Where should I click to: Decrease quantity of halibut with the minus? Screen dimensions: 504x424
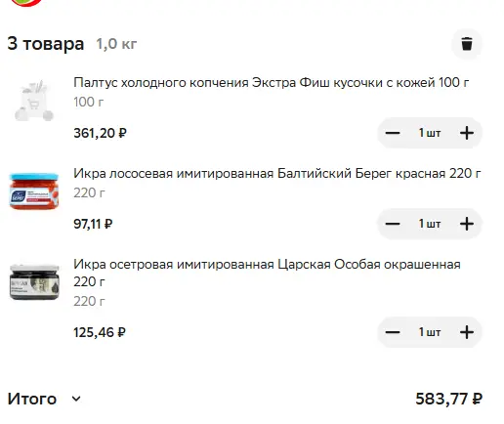(x=393, y=133)
